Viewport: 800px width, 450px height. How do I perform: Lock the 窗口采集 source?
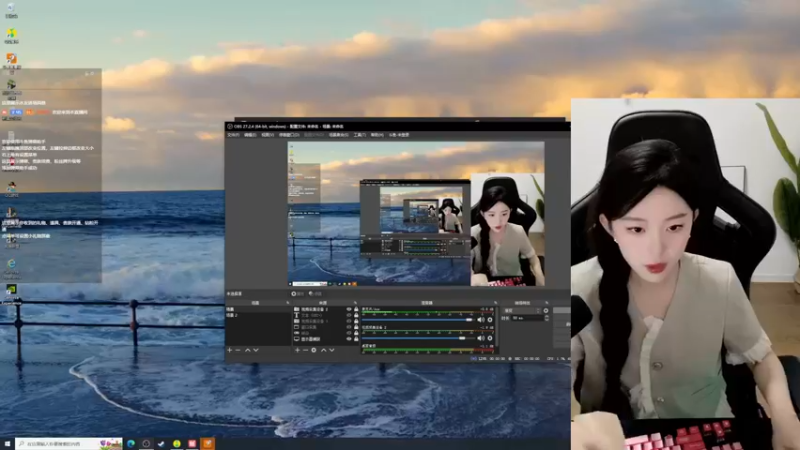point(356,327)
